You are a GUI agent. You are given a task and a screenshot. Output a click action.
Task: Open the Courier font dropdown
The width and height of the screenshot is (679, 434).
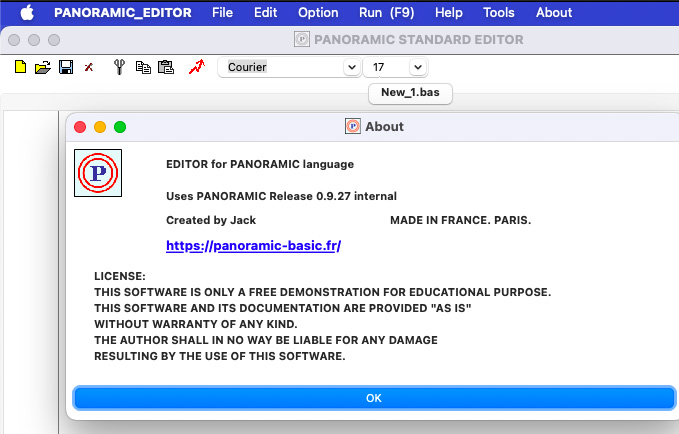pos(352,67)
